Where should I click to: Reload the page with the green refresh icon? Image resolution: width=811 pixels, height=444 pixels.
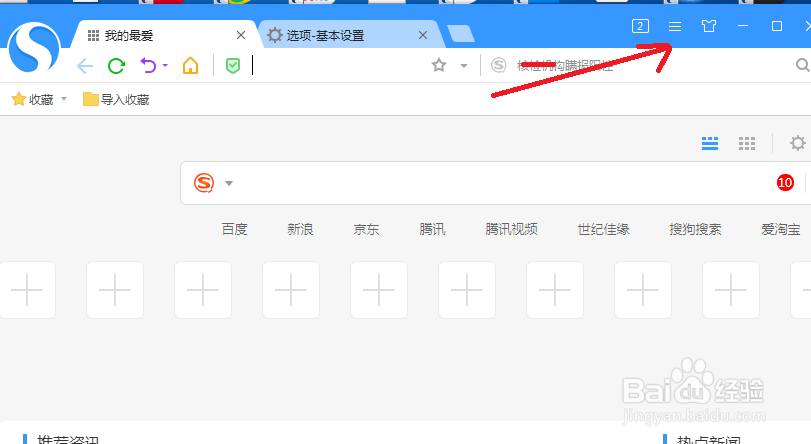[116, 66]
